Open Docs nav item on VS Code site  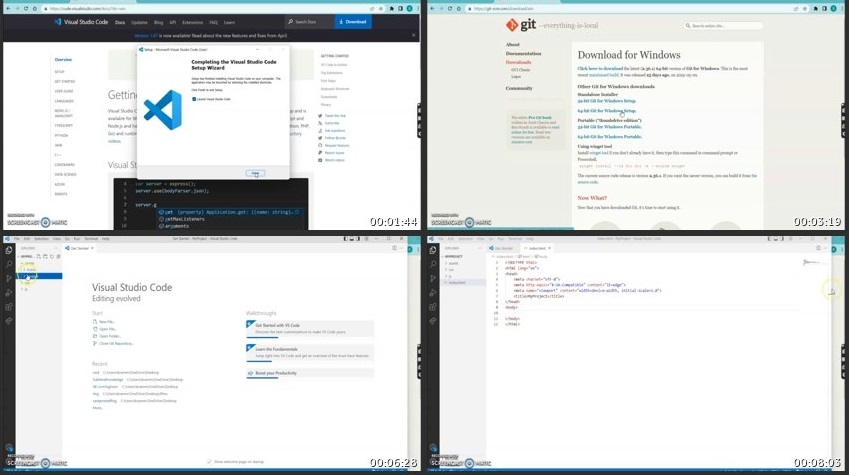click(x=120, y=22)
